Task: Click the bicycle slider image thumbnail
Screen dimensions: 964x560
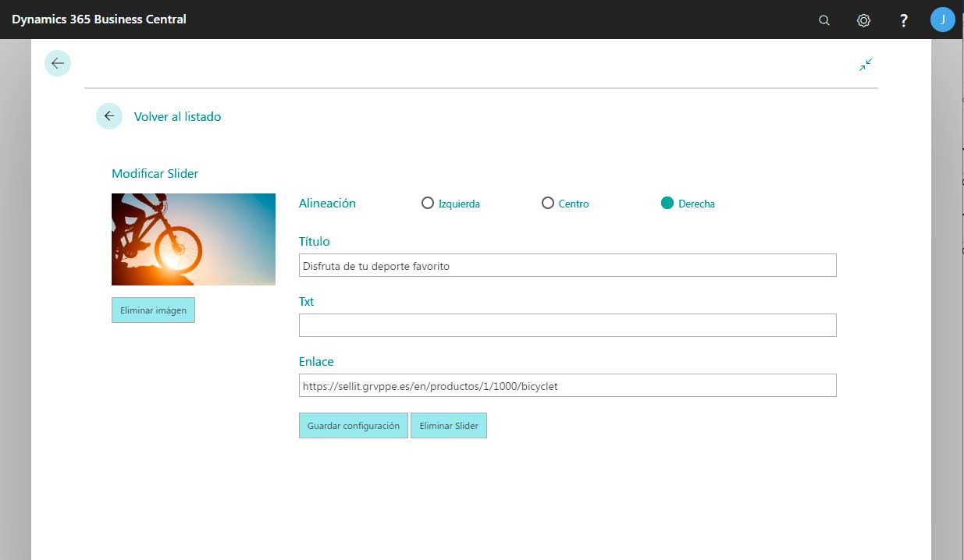Action: click(194, 239)
